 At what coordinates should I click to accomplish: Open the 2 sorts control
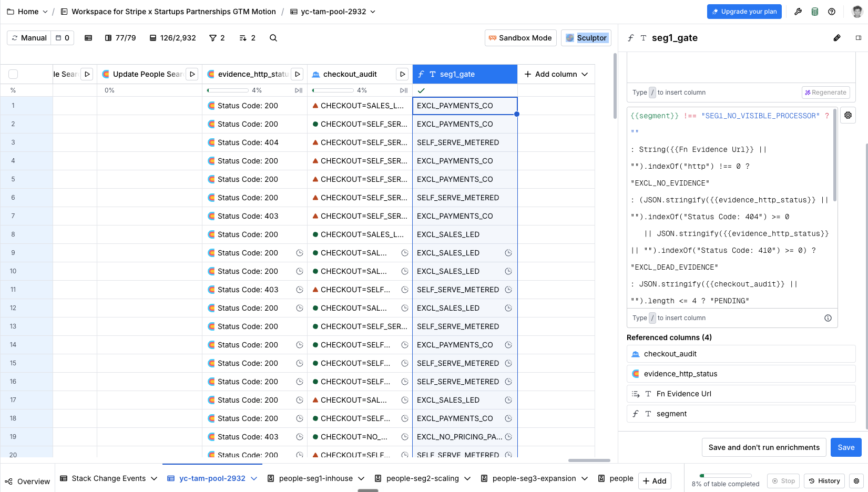click(247, 38)
